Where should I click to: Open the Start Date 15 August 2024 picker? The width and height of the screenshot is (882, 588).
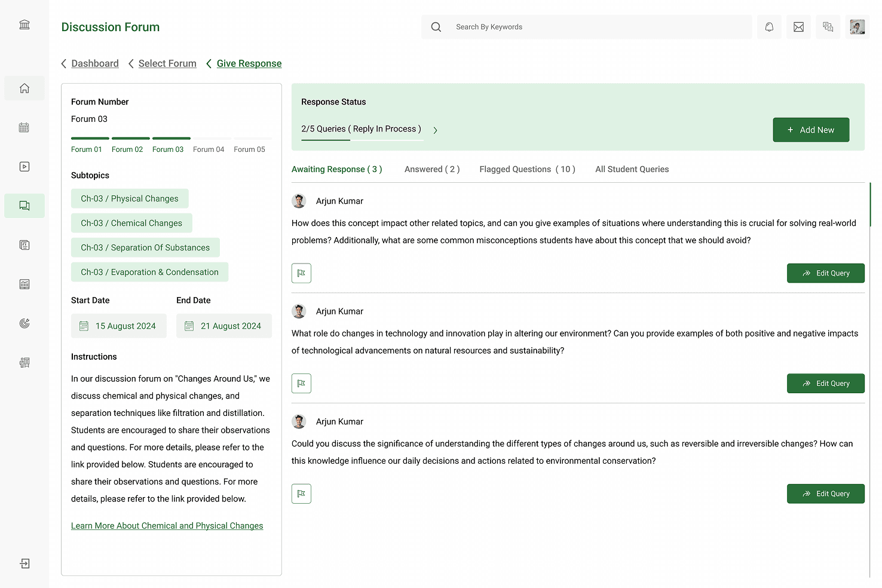point(119,326)
